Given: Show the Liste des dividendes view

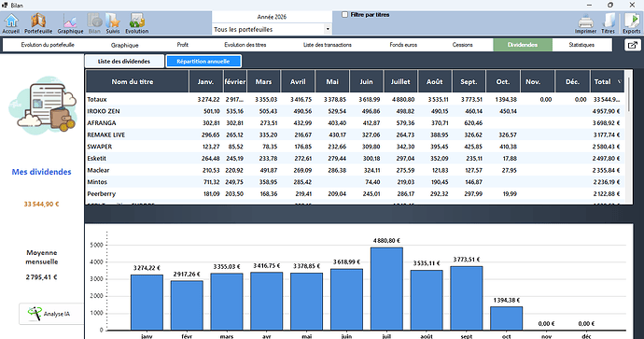Looking at the screenshot, I should pos(124,62).
